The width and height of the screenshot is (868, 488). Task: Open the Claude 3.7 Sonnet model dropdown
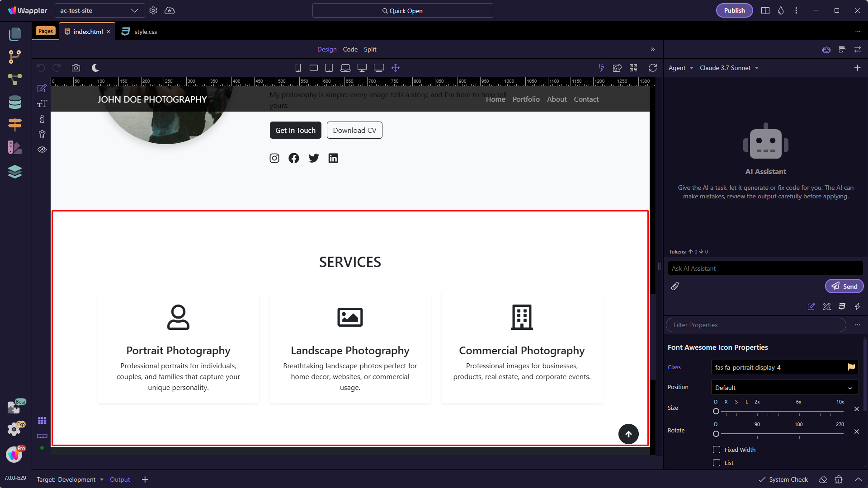click(729, 68)
